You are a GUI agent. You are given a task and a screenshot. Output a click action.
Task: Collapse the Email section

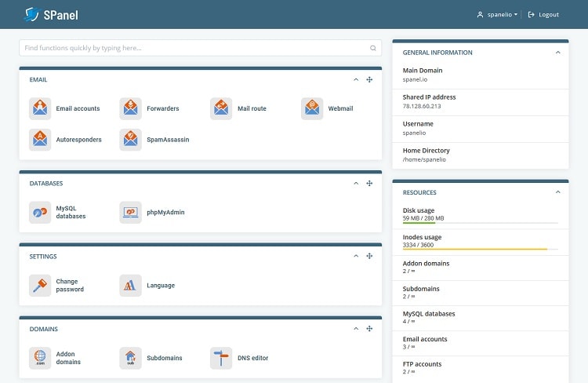pyautogui.click(x=356, y=79)
